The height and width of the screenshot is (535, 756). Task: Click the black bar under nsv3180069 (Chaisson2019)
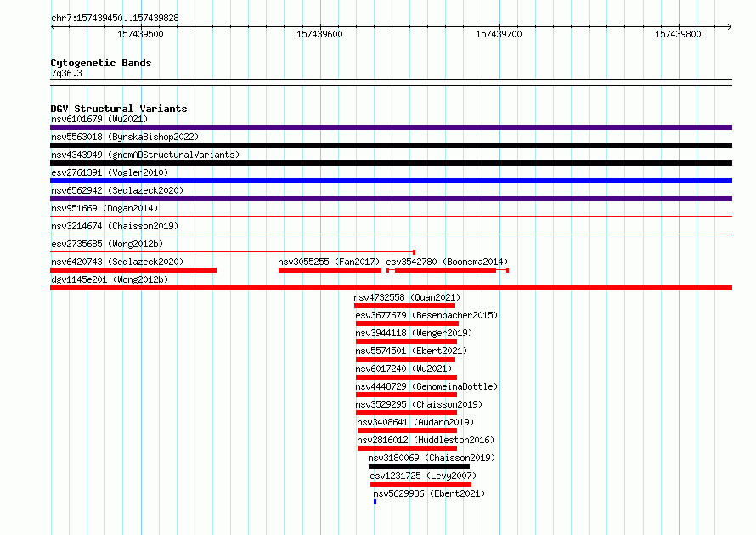[x=419, y=466]
